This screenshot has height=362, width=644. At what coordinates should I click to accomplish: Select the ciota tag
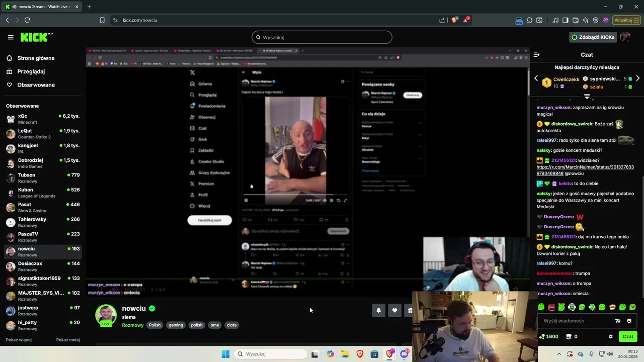point(231,325)
